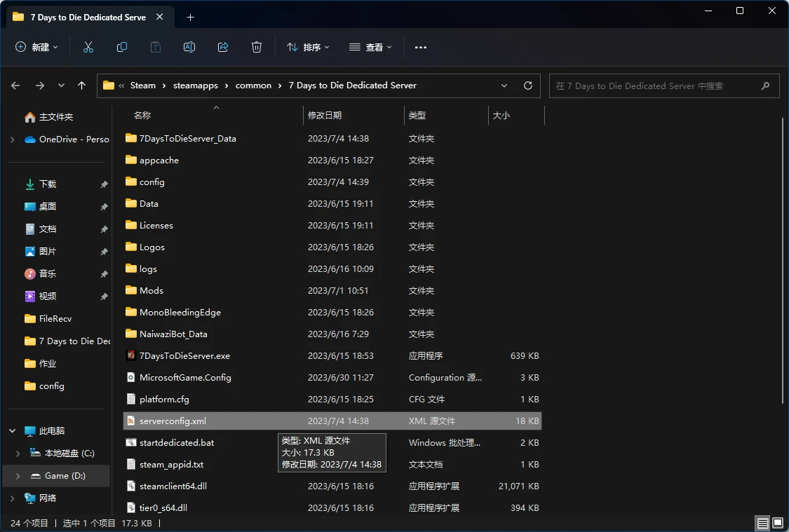Refresh the current folder view
Screen dimensions: 789x532
click(x=528, y=86)
